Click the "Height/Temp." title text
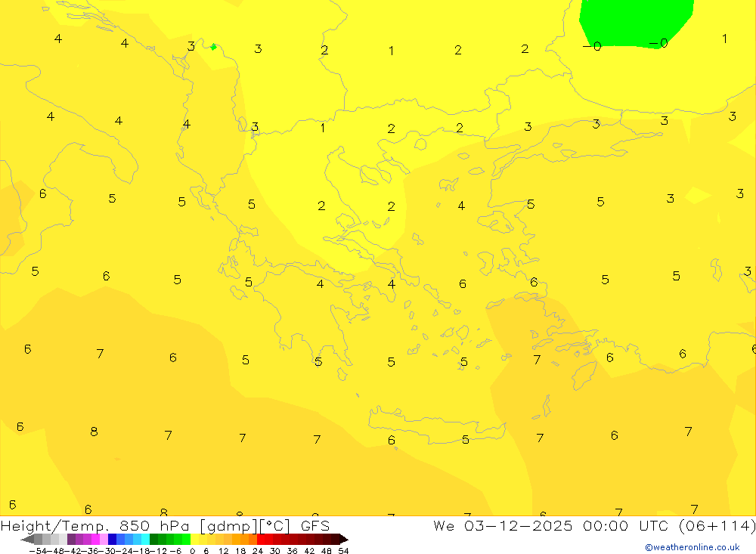Viewport: 756px width, 554px height. pos(53,526)
